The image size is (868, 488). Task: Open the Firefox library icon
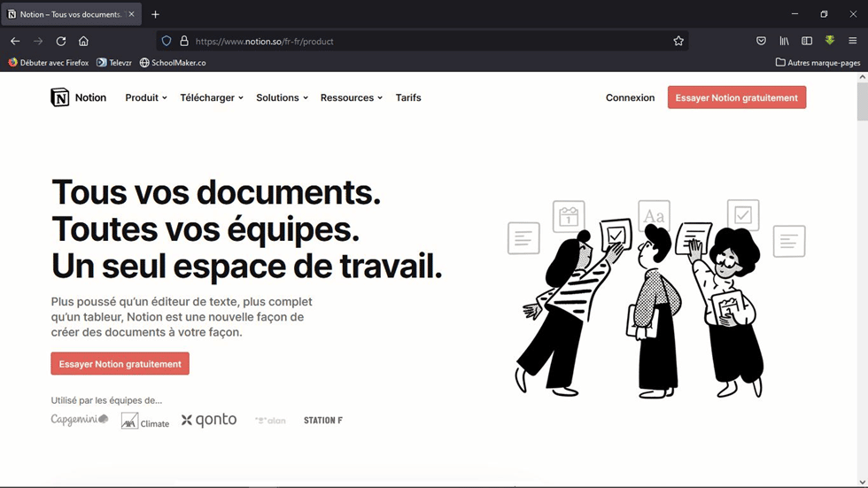pyautogui.click(x=785, y=41)
